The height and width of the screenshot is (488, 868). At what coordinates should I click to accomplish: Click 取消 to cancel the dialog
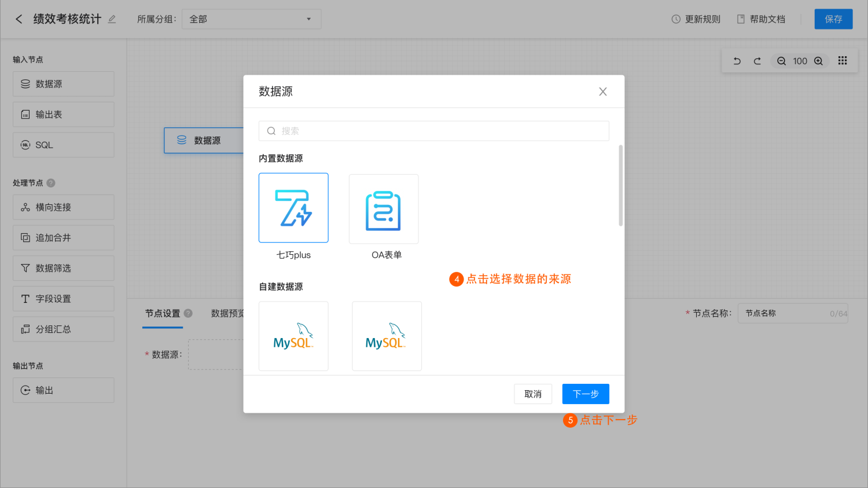[533, 394]
